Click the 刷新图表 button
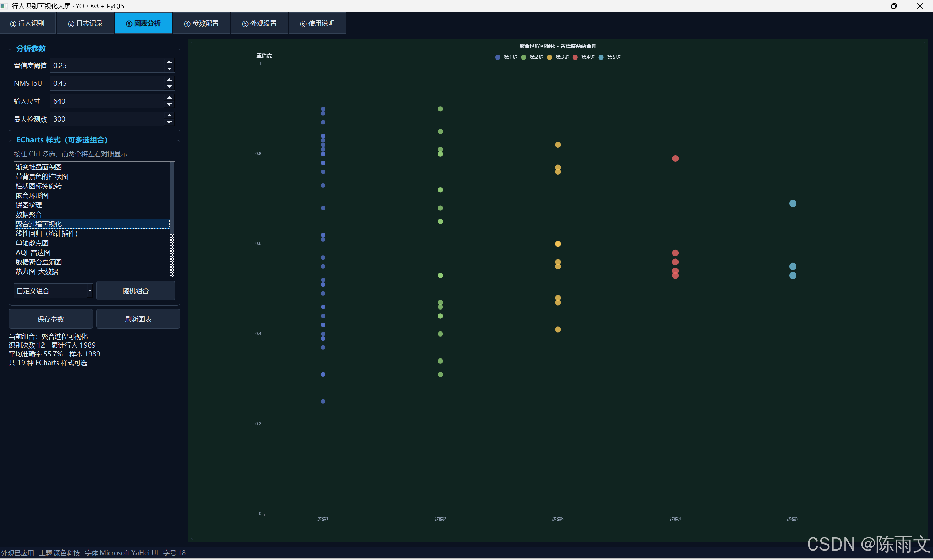This screenshot has height=560, width=933. click(x=138, y=319)
